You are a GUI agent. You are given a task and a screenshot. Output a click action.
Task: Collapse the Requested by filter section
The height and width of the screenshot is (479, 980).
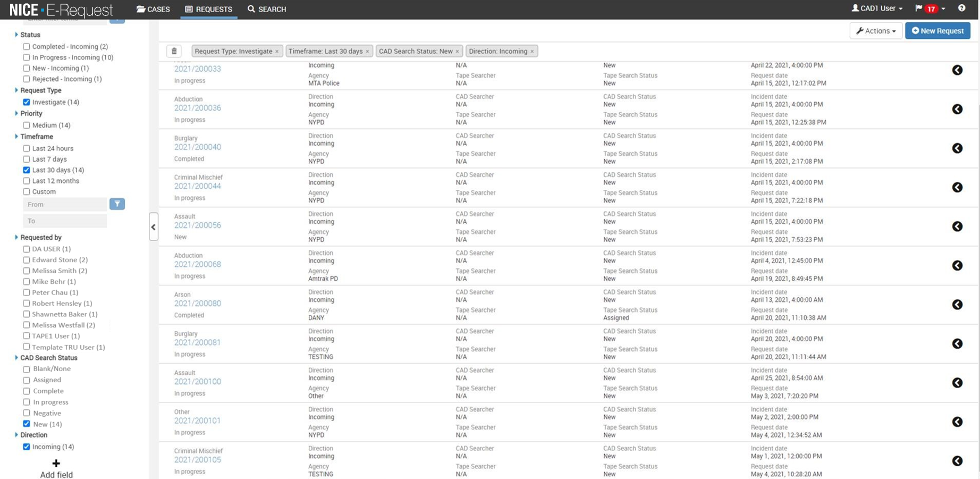[x=17, y=238]
